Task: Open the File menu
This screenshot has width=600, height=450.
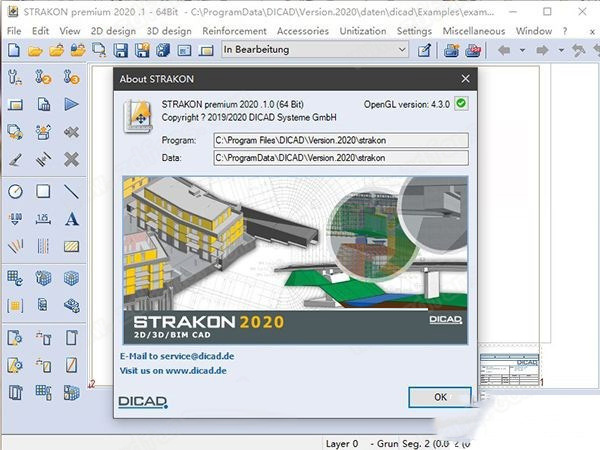Action: pyautogui.click(x=14, y=31)
